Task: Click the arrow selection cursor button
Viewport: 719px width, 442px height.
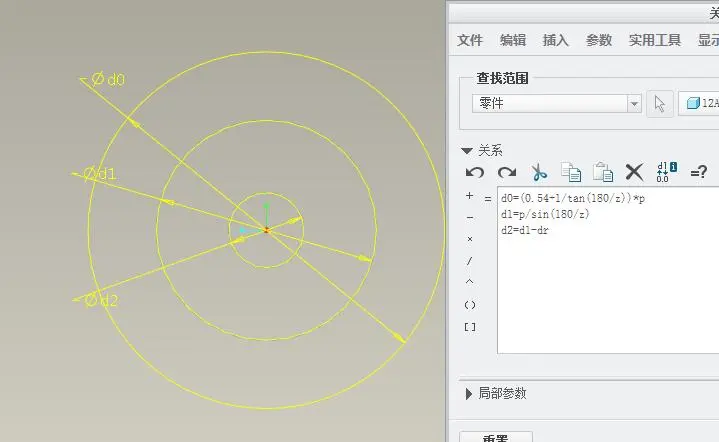Action: [x=660, y=104]
